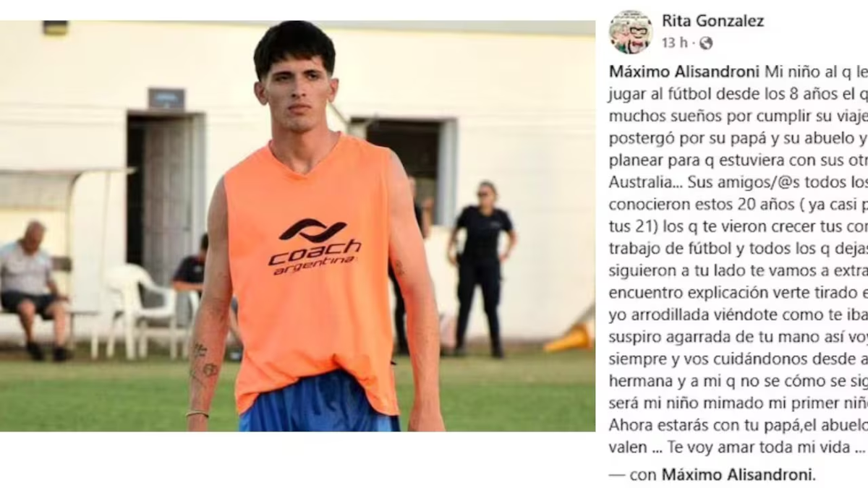Screen dimensions: 868x488
Task: Open bold Máximo Alisandroni tag starting the post
Action: click(x=684, y=72)
